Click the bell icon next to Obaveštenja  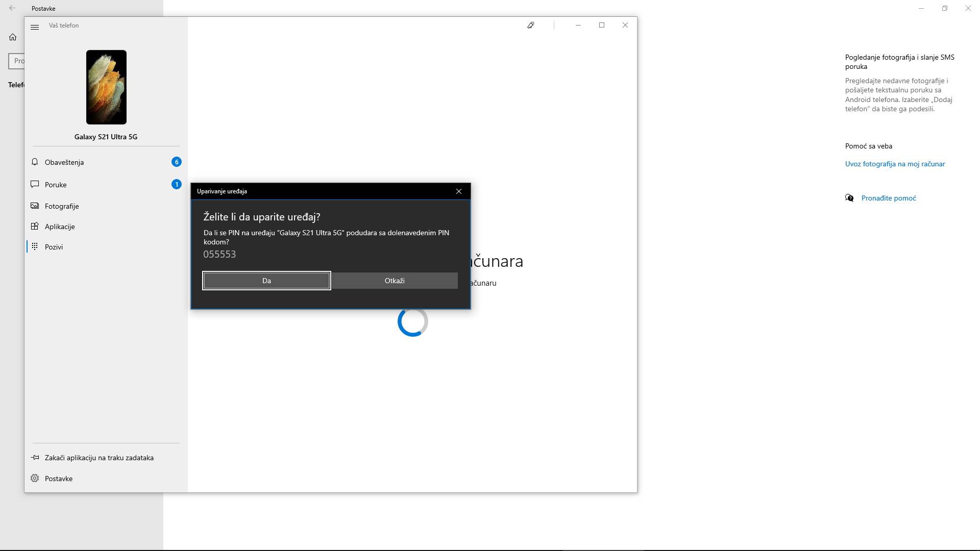pos(34,162)
